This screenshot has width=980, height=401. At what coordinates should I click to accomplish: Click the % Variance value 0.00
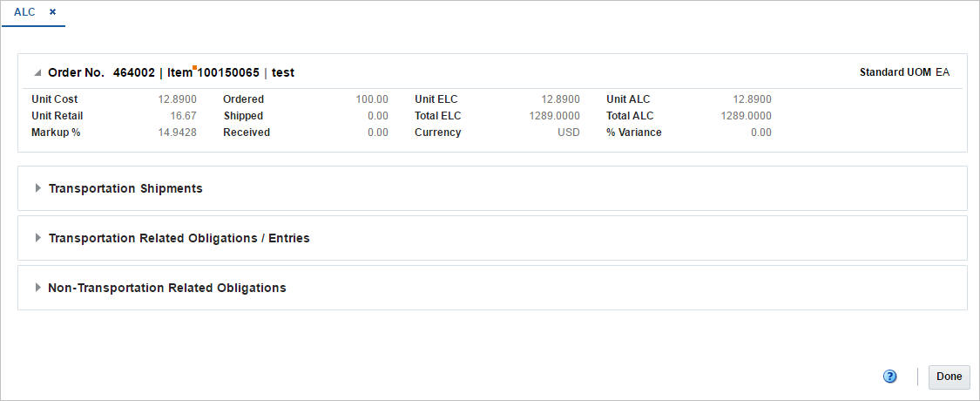pos(761,133)
